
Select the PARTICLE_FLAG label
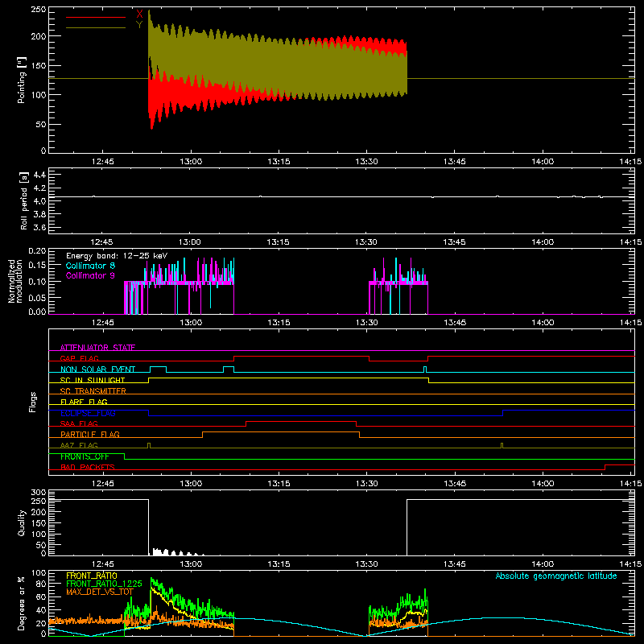(90, 434)
